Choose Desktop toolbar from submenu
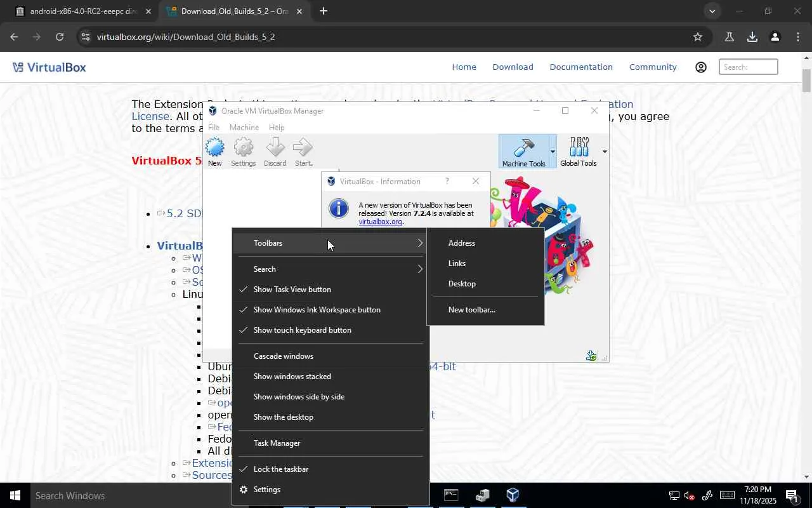The image size is (812, 508). [x=486, y=284]
